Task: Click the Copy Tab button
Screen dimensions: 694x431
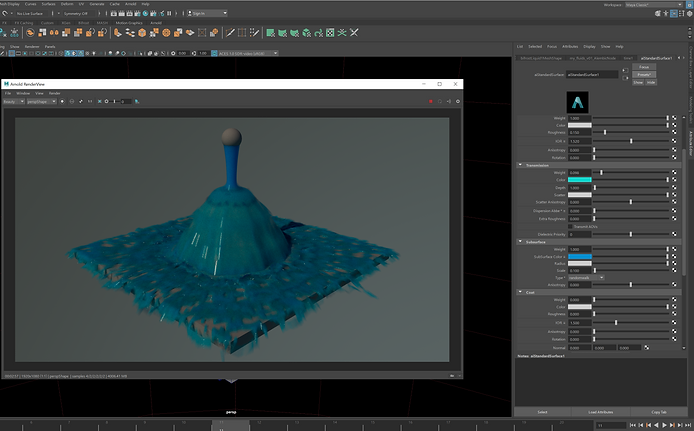Action: [x=659, y=412]
